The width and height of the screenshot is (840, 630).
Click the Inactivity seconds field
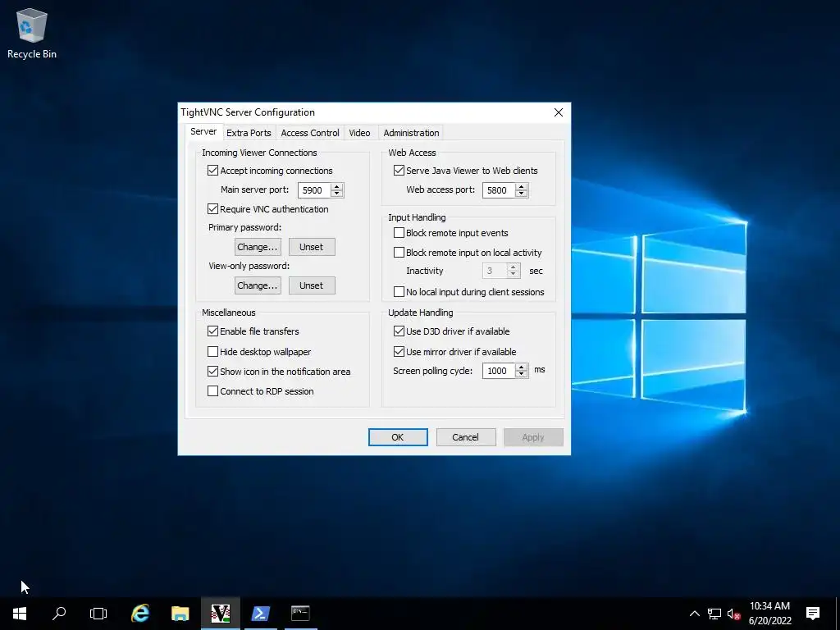[495, 271]
